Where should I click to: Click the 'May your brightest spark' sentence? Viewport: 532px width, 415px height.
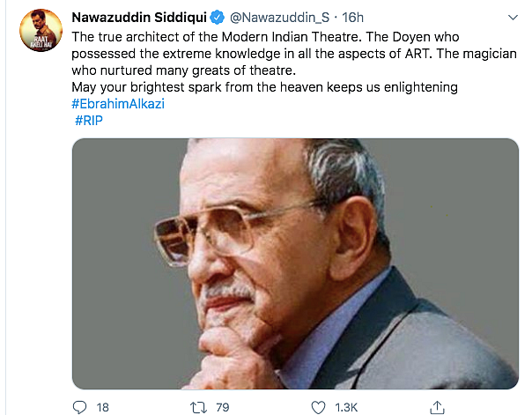(264, 87)
